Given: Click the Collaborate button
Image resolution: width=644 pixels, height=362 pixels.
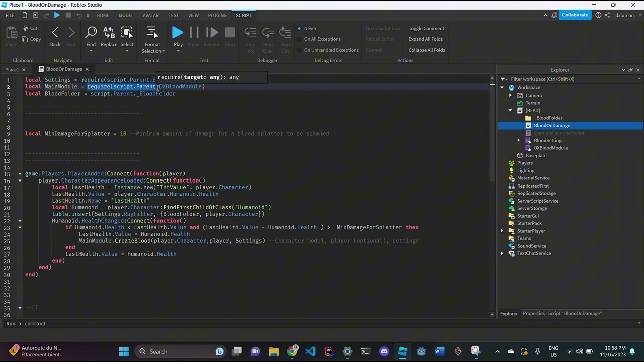Looking at the screenshot, I should click(575, 15).
